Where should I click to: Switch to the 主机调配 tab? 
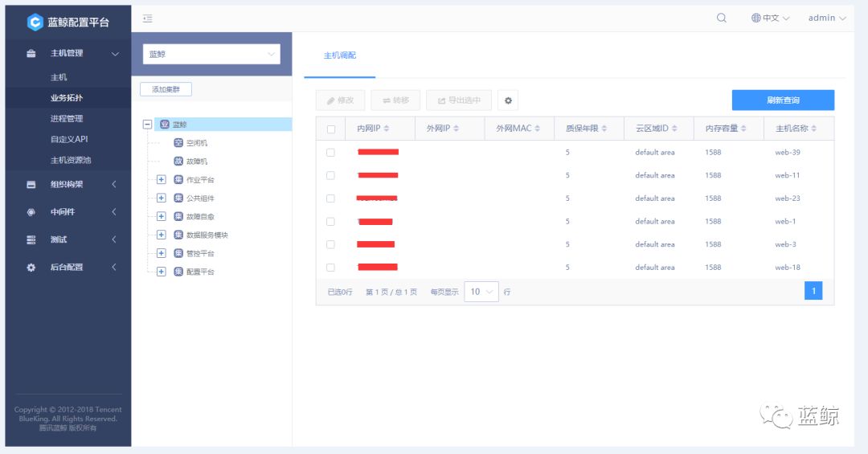[340, 55]
